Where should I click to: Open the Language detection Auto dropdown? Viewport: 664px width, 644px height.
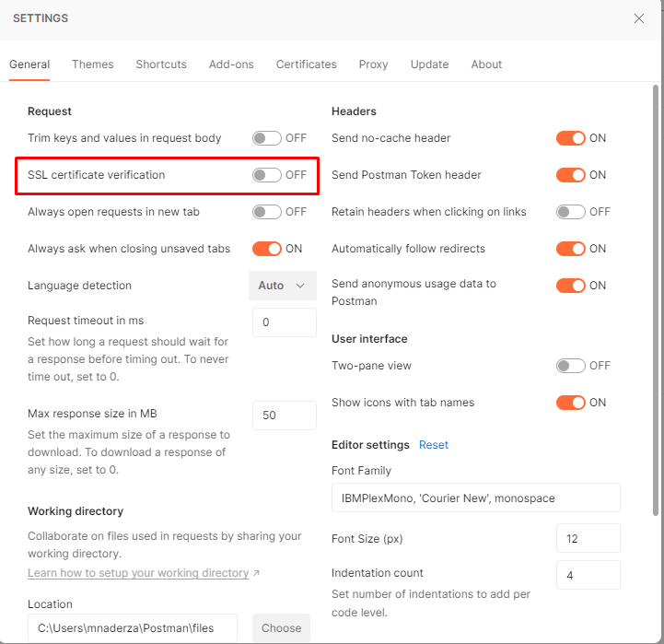(282, 286)
